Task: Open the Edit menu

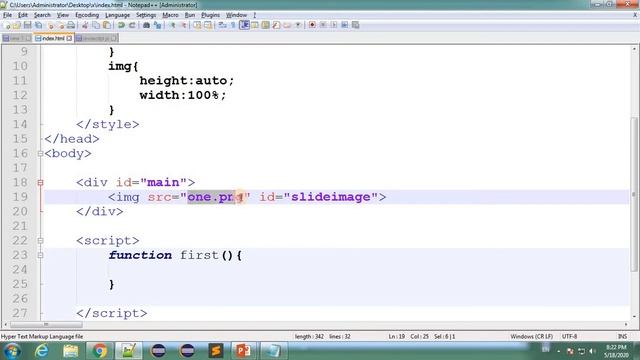Action: (x=23, y=15)
